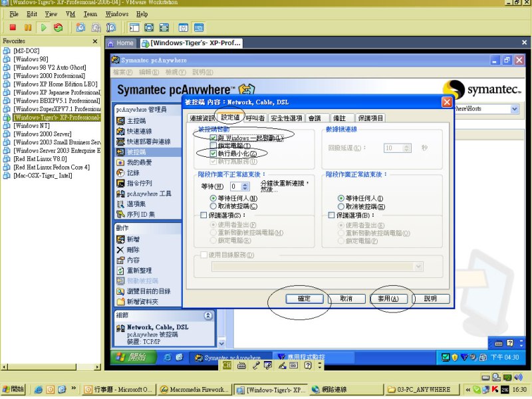Click the 確定 button
Viewport: 532px width, 399px height.
304,299
